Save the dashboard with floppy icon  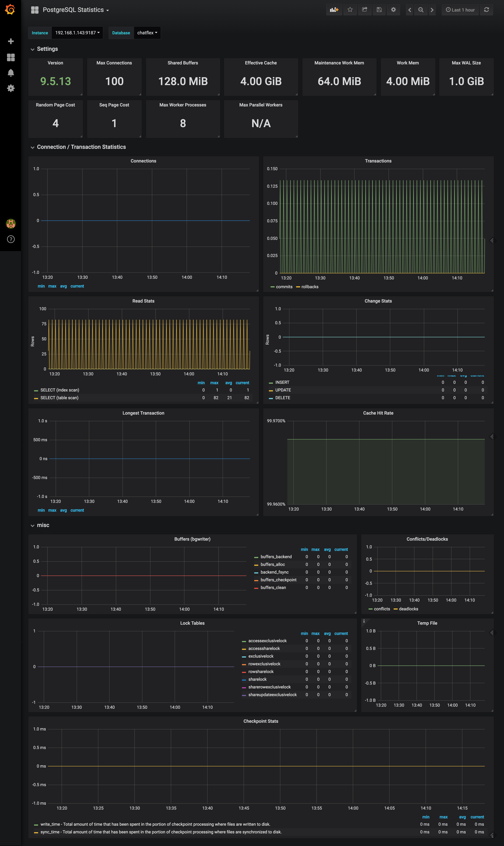(x=379, y=10)
